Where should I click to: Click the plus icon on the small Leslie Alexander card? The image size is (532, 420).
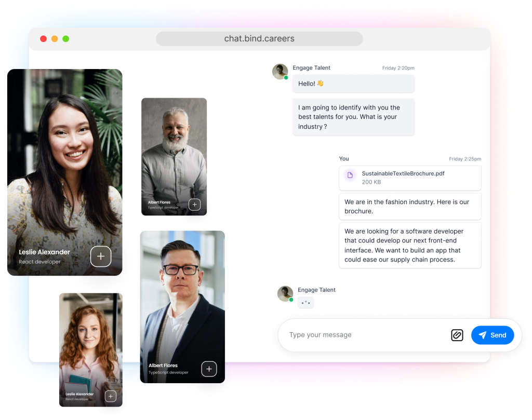click(111, 396)
